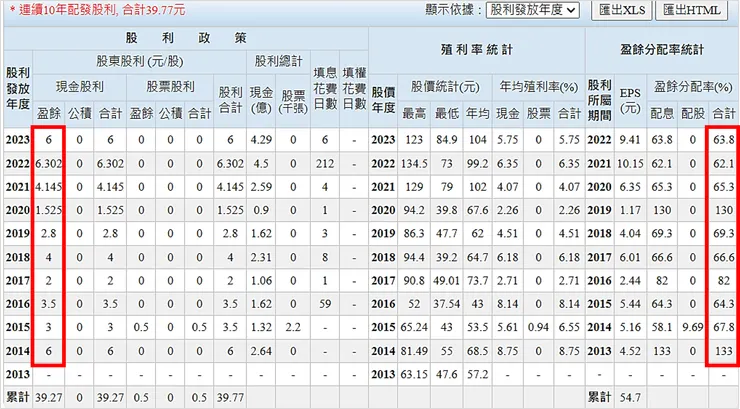Select the 9.69 配股 payout cell
Image resolution: width=740 pixels, height=409 pixels.
pyautogui.click(x=692, y=327)
